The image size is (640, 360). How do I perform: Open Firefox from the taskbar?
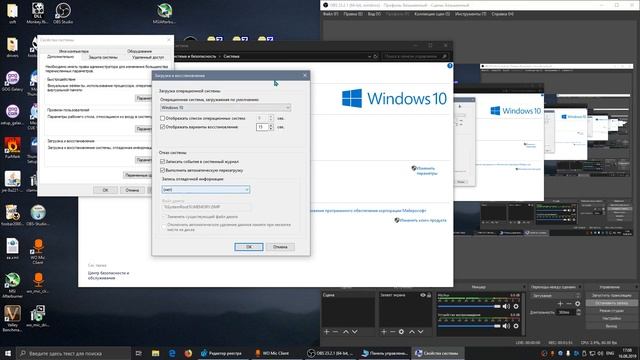tap(188, 353)
